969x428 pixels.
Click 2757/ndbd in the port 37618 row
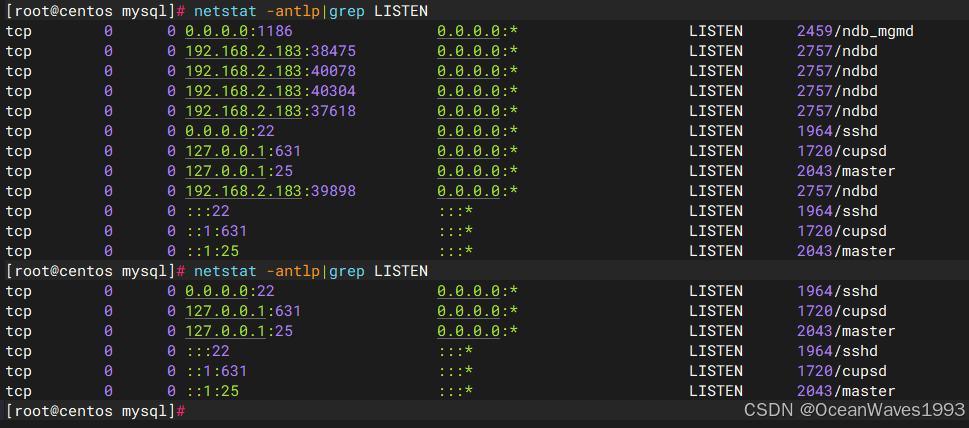tap(837, 111)
